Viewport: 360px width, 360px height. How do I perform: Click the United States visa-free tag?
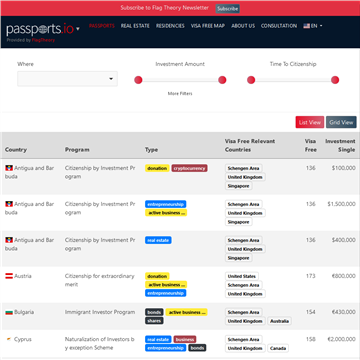242,276
